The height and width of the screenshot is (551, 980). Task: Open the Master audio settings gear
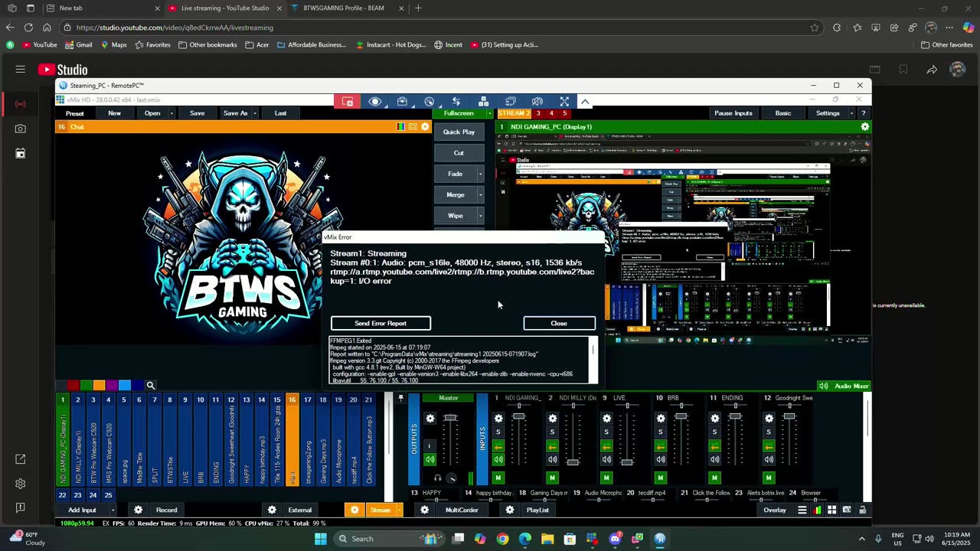coord(430,418)
